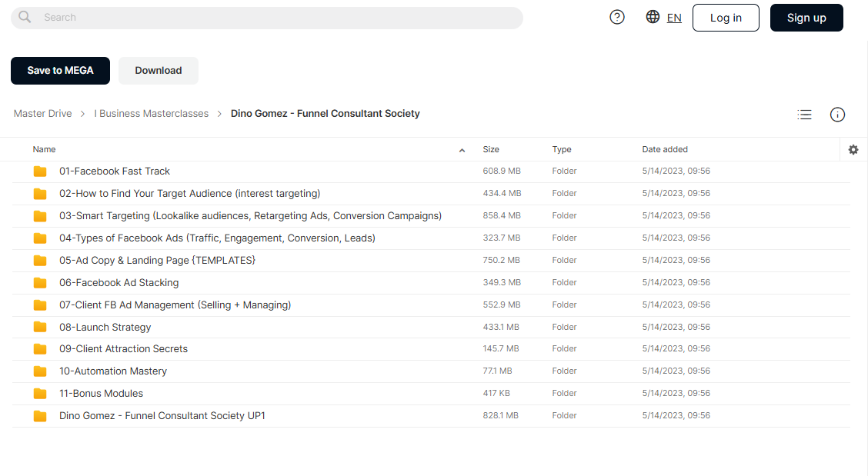Viewport: 868px width, 476px height.
Task: Click the 434.4 MB size value
Action: (x=502, y=193)
